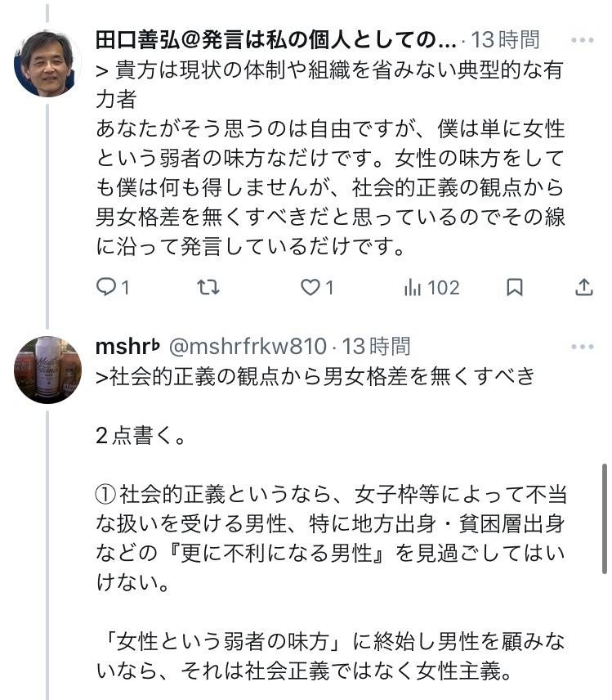This screenshot has width=612, height=700.
Task: Open the more options menu on 田口善弘's tweet
Action: 583,39
